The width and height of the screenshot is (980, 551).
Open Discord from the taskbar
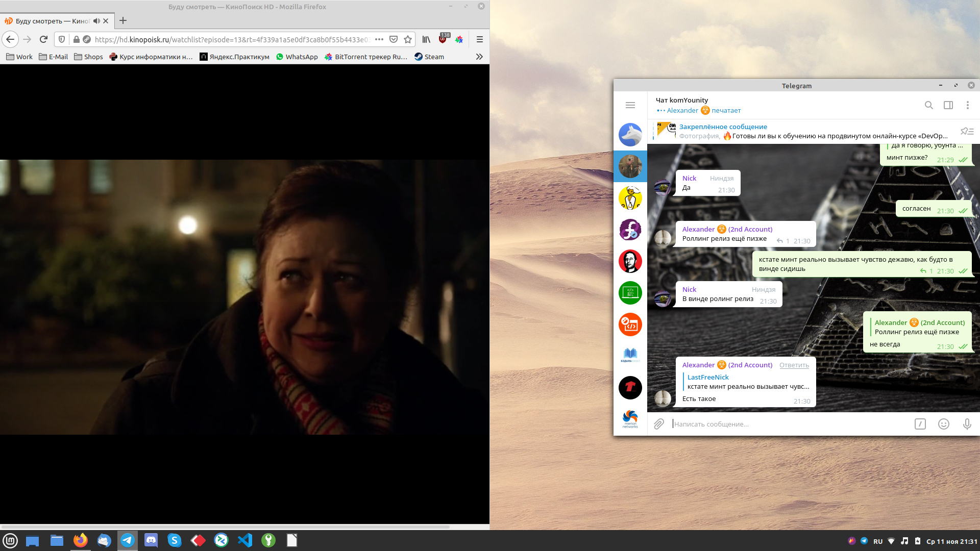(151, 540)
